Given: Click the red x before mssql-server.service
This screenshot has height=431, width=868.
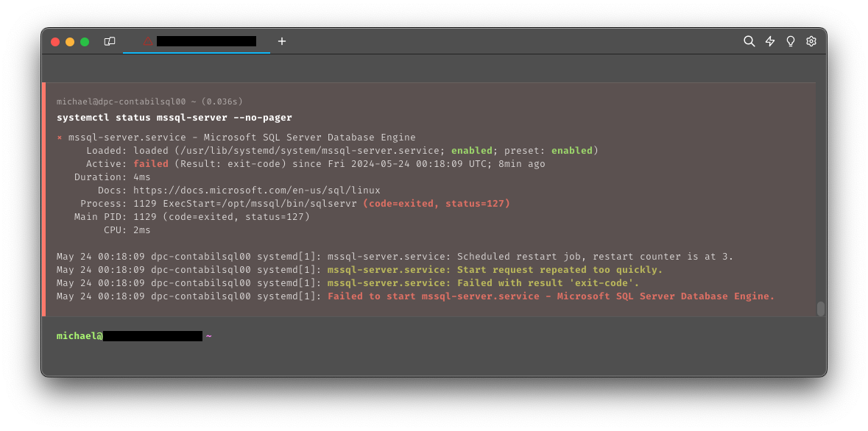Looking at the screenshot, I should tap(60, 138).
